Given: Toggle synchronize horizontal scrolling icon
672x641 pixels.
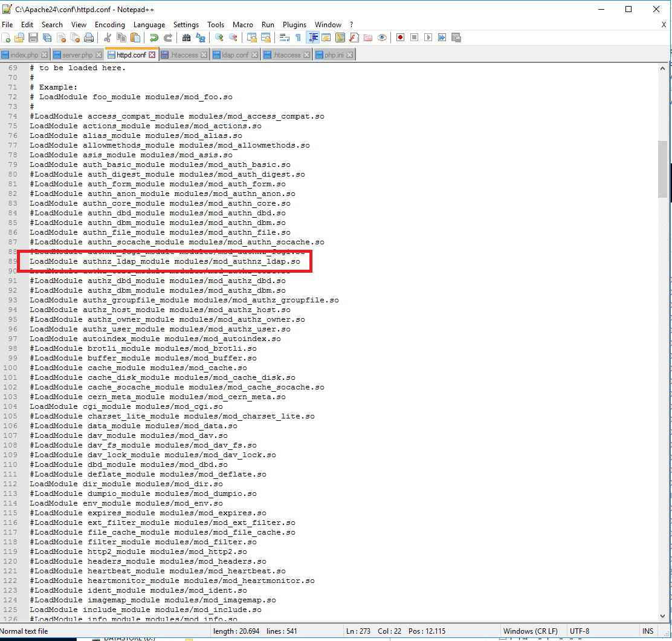Looking at the screenshot, I should pyautogui.click(x=266, y=37).
